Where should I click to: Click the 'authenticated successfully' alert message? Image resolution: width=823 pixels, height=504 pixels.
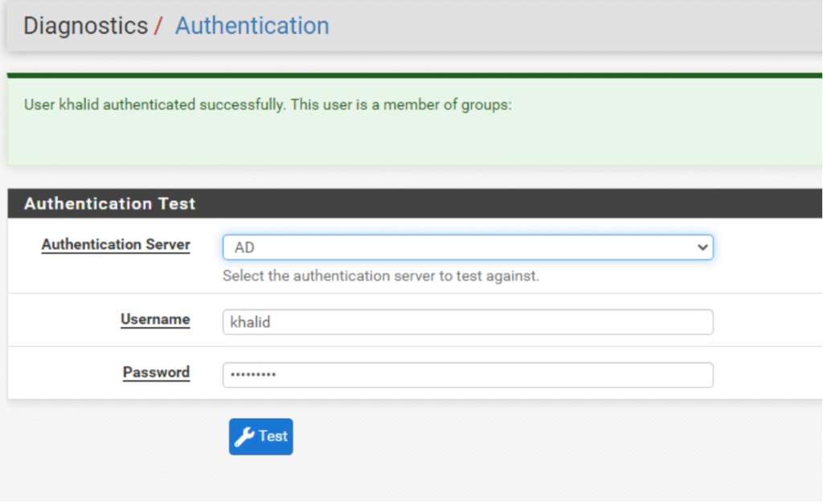[x=193, y=105]
